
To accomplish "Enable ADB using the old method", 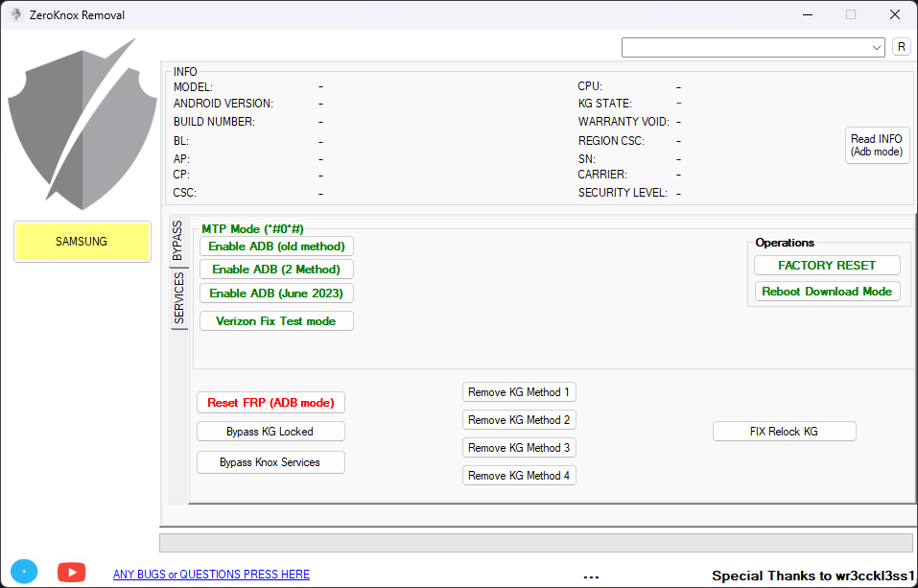I will tap(276, 246).
